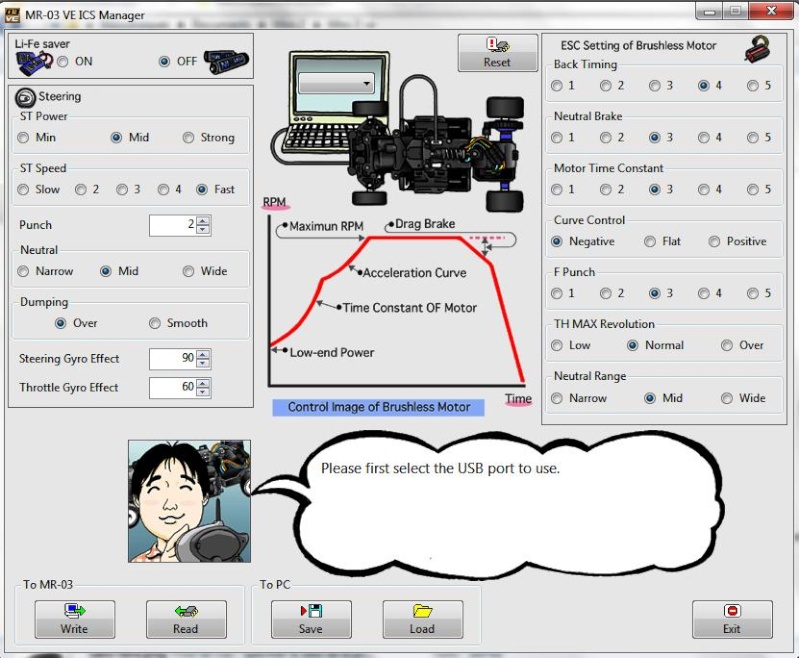The width and height of the screenshot is (799, 658).
Task: Set Steering Neutral to Wide
Action: tap(189, 271)
